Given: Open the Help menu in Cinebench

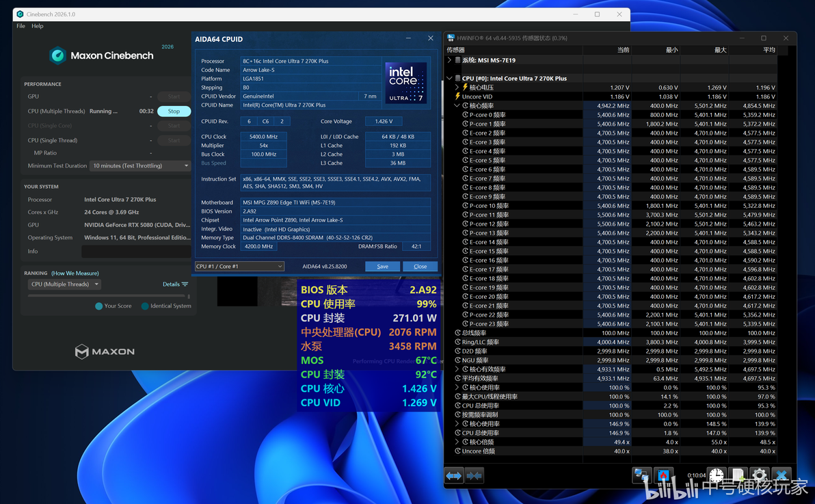Looking at the screenshot, I should (x=38, y=26).
